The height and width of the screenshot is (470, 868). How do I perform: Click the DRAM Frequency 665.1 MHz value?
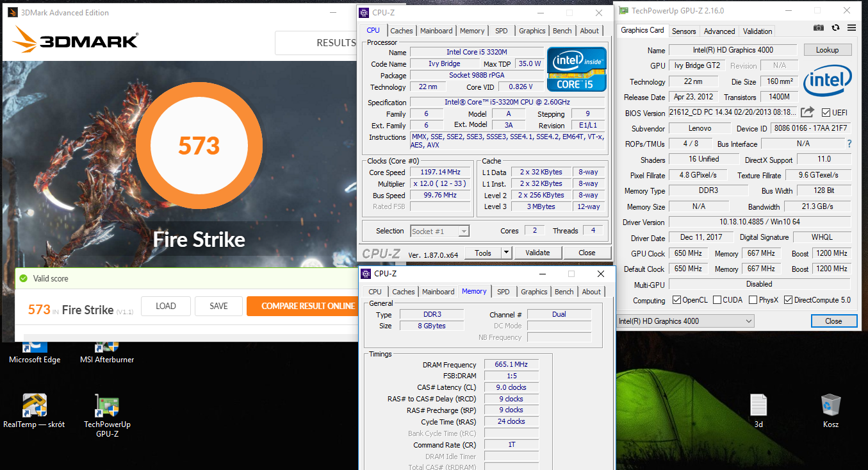pyautogui.click(x=511, y=364)
